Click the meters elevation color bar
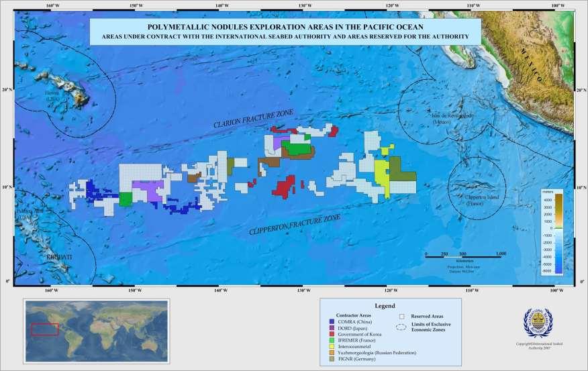The height and width of the screenshot is (371, 588). point(558,233)
